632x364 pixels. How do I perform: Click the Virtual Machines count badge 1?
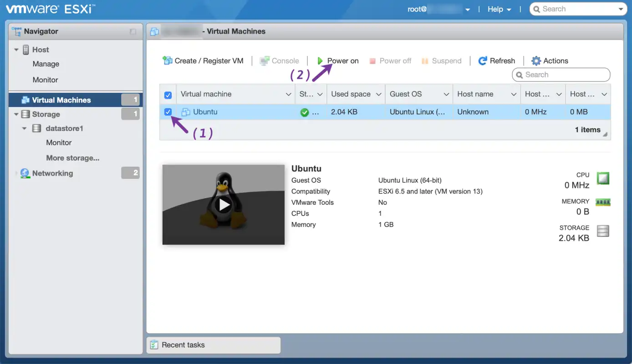tap(130, 100)
